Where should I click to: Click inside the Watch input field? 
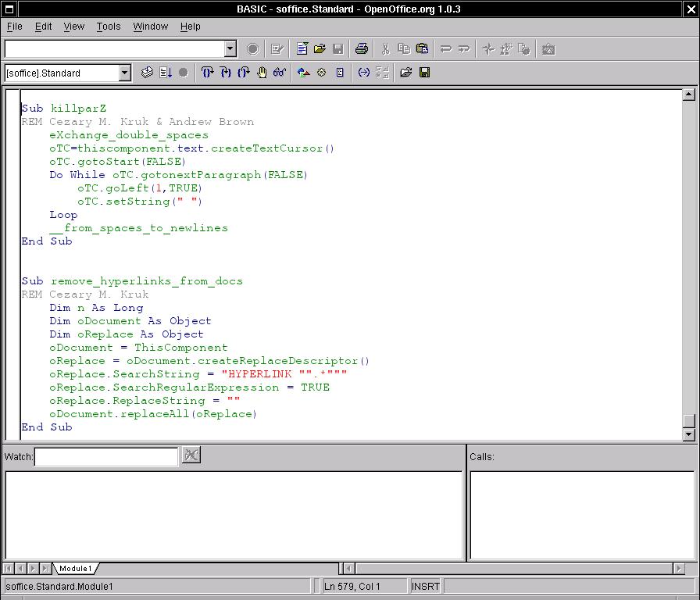point(106,456)
